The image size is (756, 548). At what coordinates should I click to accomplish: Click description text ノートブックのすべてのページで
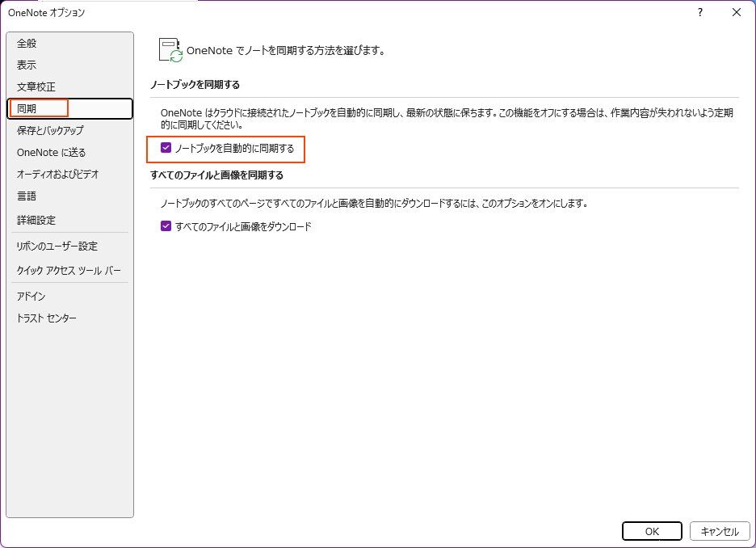point(375,203)
